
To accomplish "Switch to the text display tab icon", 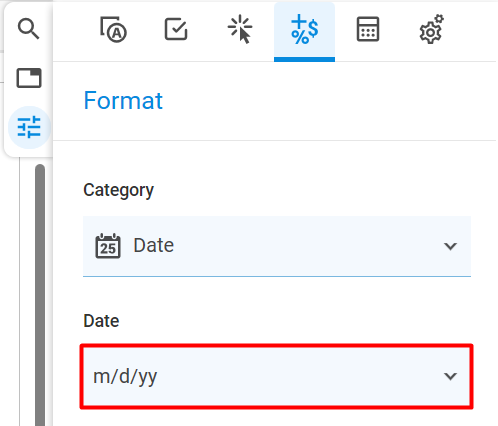I will tap(113, 29).
